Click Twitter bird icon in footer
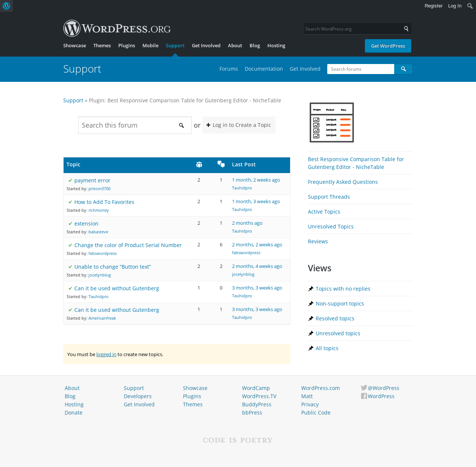 point(364,388)
